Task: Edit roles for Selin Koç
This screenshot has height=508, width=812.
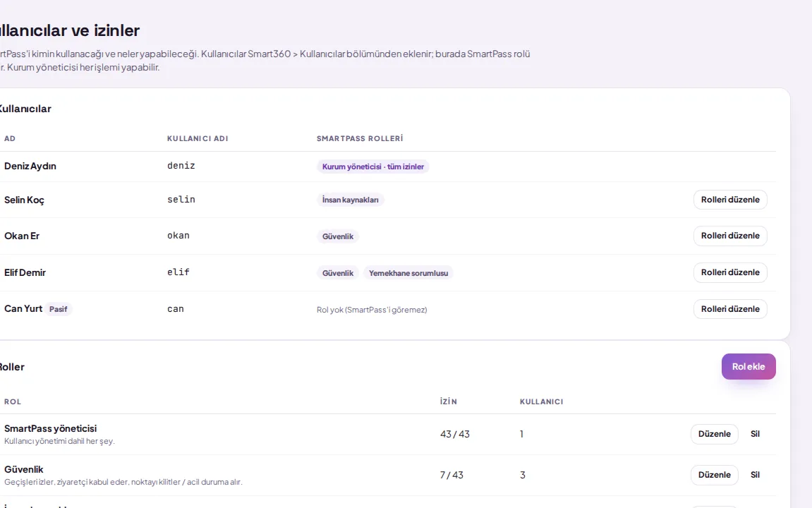Action: (x=730, y=200)
